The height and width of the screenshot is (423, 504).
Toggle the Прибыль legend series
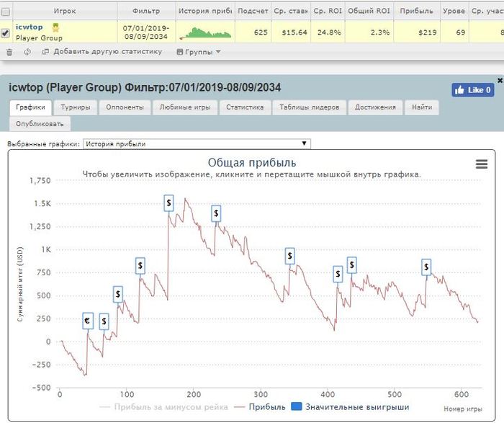coord(260,407)
